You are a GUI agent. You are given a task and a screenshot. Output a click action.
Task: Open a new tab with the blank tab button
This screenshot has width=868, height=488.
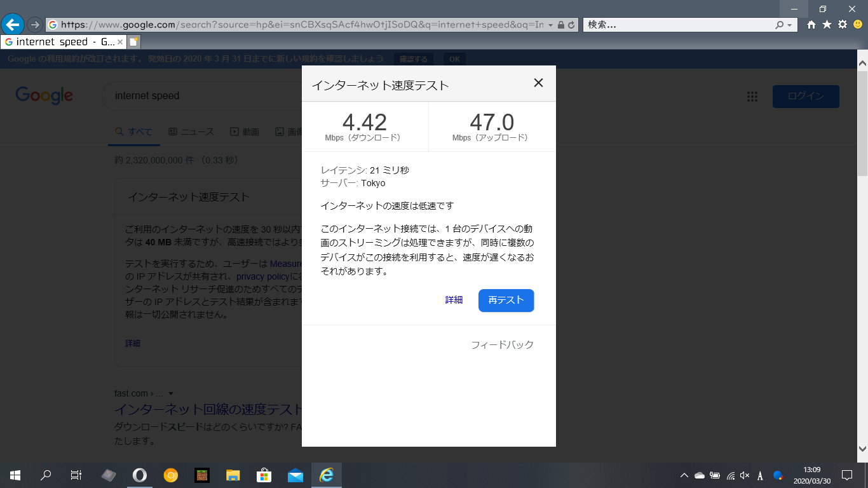click(x=133, y=42)
